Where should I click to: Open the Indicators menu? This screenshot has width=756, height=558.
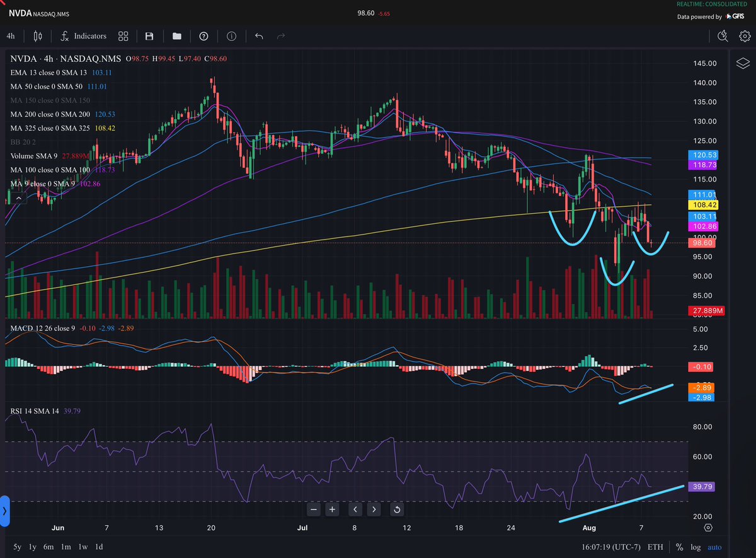83,36
